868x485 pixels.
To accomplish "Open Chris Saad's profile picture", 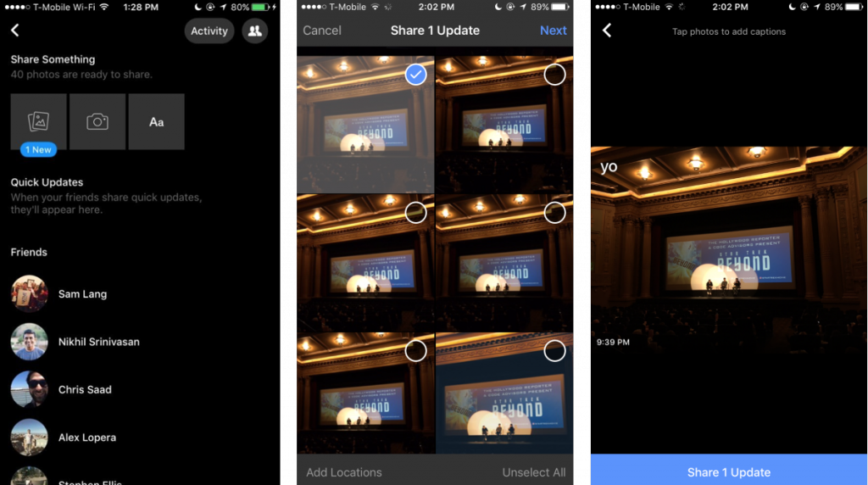I will pos(29,389).
